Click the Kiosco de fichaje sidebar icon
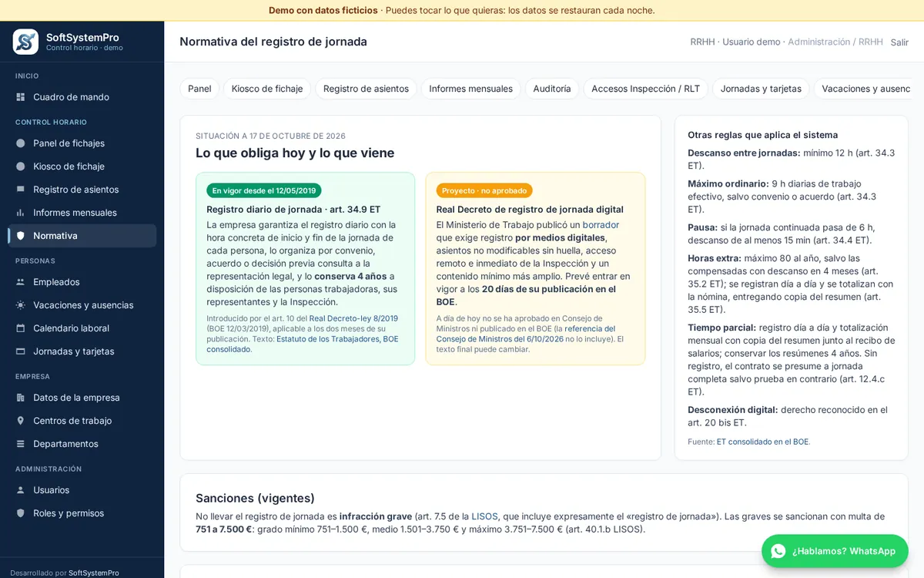The image size is (924, 578). click(x=21, y=166)
